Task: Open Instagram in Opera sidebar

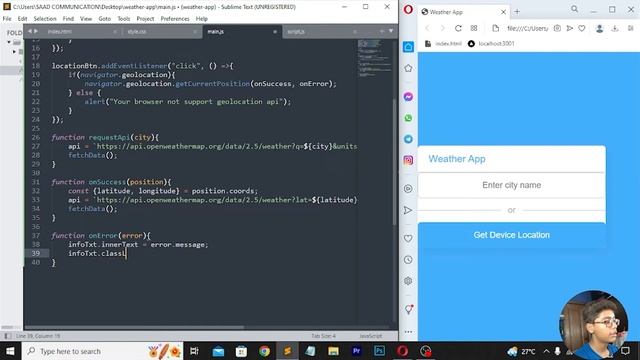Action: (408, 160)
